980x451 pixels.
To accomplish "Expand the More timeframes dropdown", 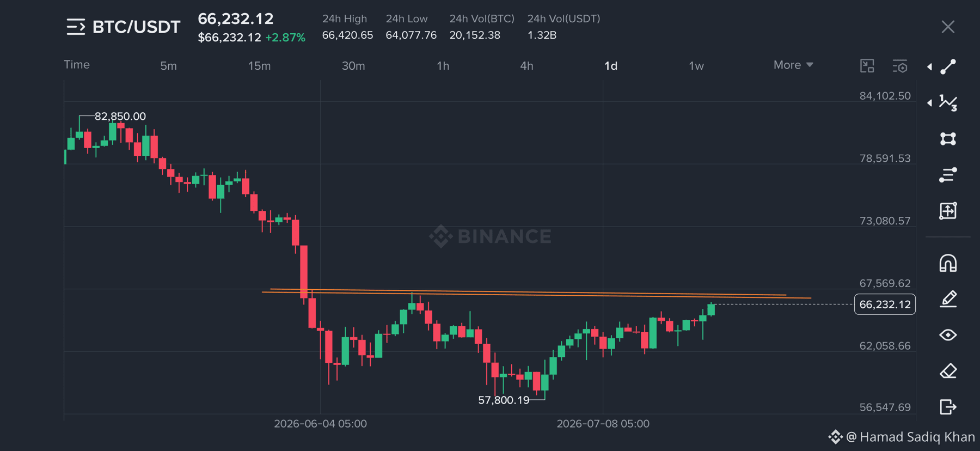I will 793,65.
